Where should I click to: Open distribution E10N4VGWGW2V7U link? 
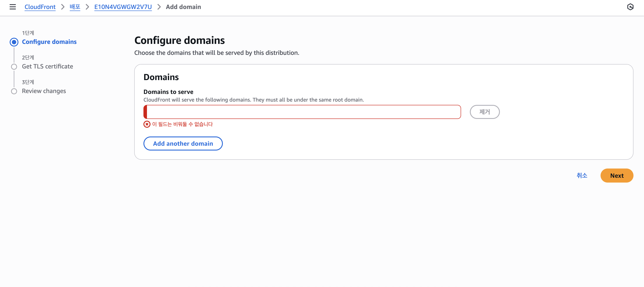(123, 7)
